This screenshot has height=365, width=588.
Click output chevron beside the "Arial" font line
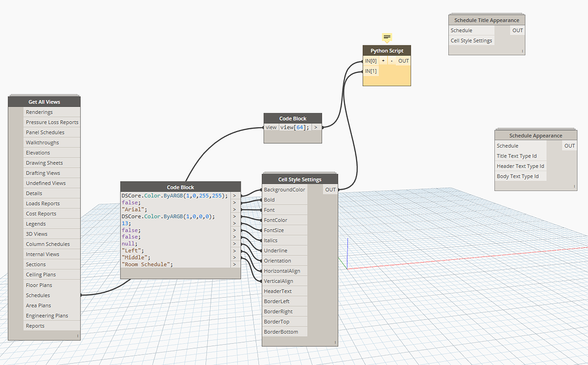coord(235,209)
